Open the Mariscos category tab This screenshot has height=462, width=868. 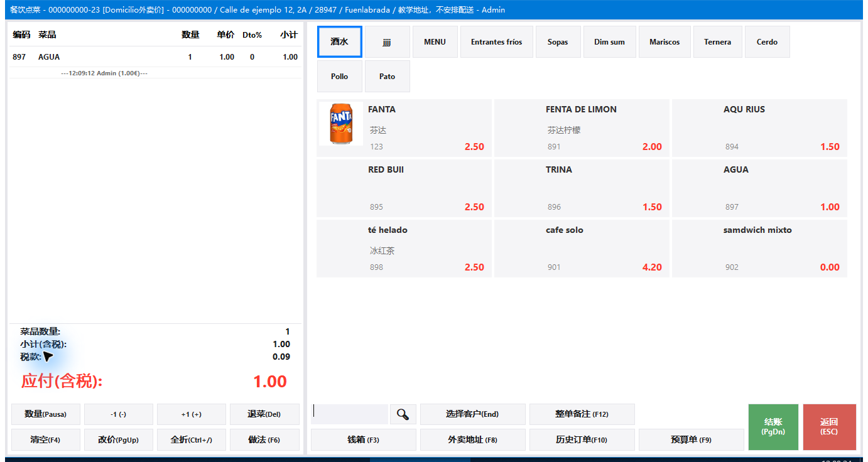coord(665,42)
